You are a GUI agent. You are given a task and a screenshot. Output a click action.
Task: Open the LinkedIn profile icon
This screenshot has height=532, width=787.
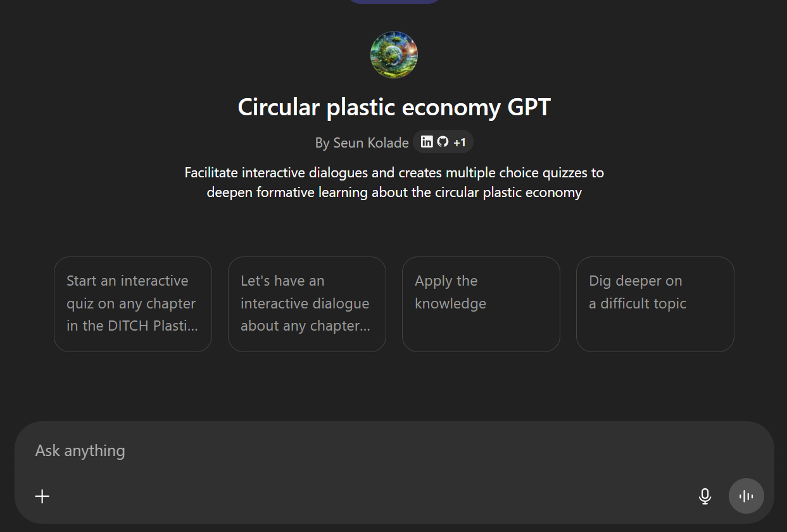427,142
